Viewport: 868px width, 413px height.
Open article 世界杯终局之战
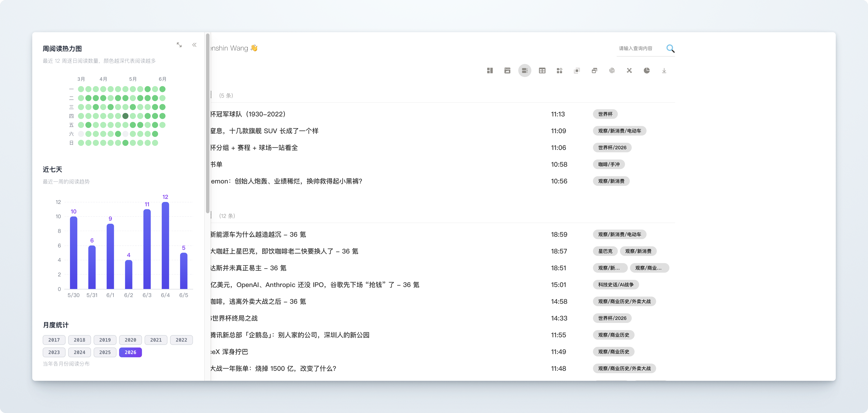(x=234, y=318)
